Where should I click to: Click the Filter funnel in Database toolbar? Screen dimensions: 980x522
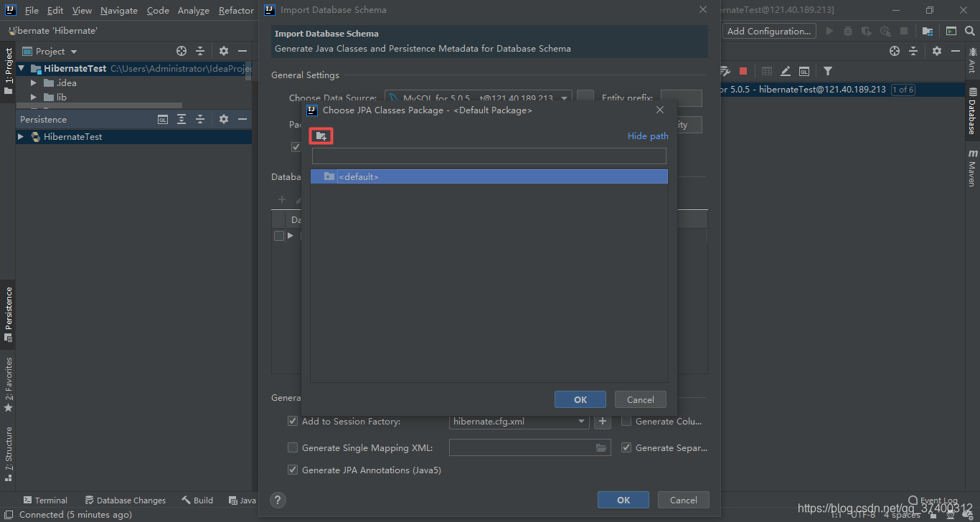828,71
